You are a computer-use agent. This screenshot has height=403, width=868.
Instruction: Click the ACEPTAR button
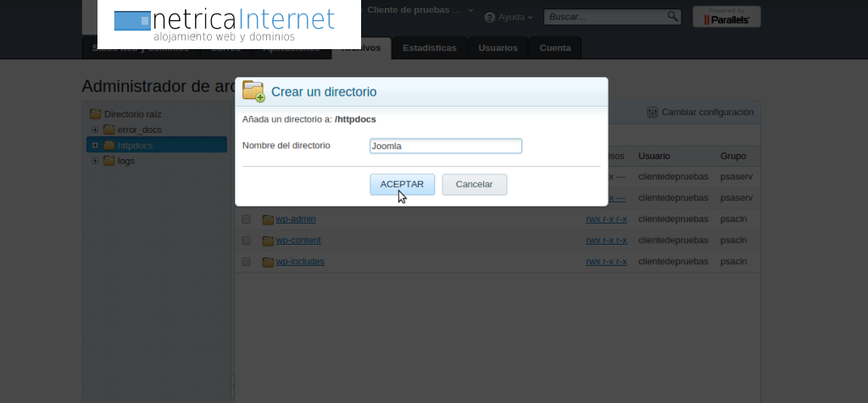tap(402, 185)
